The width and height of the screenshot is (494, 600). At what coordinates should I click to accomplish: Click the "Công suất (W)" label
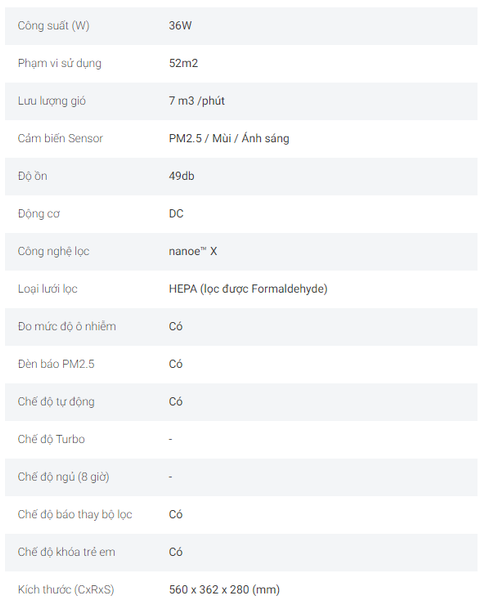point(54,26)
